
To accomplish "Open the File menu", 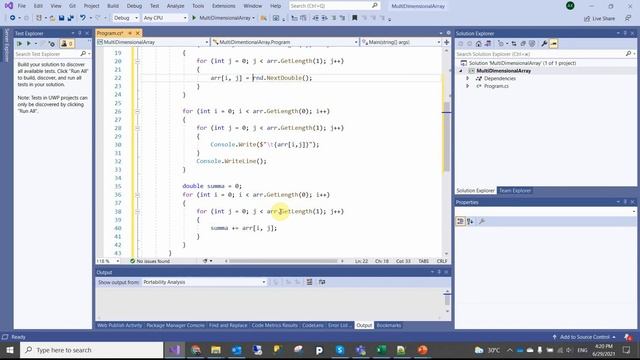I will click(x=22, y=6).
